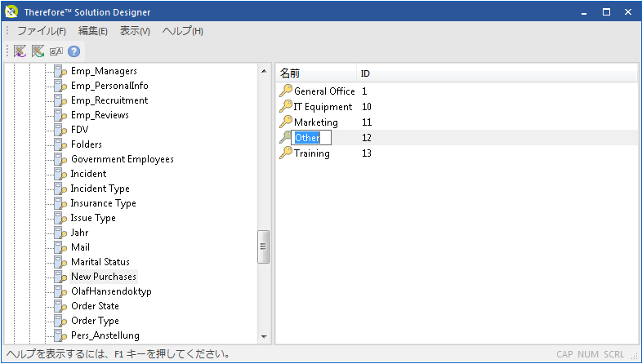Image resolution: width=642 pixels, height=364 pixels.
Task: Open the 表示(V) menu
Action: [135, 31]
